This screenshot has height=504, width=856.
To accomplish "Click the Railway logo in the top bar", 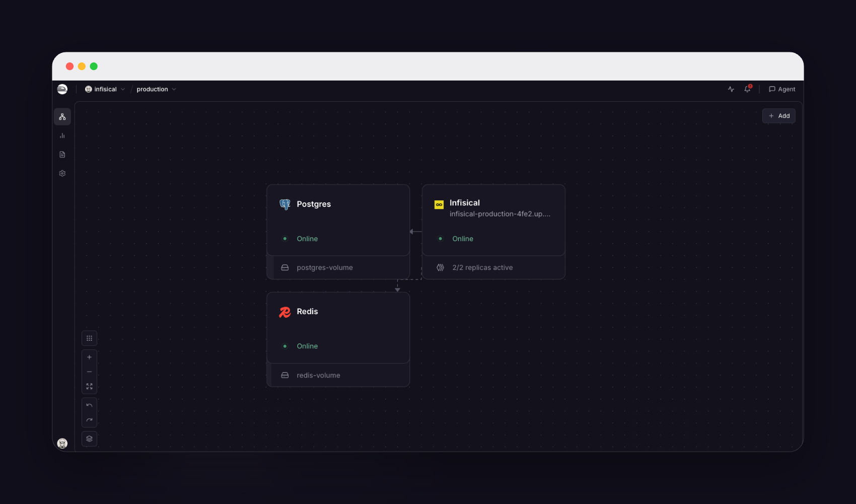I will point(62,89).
